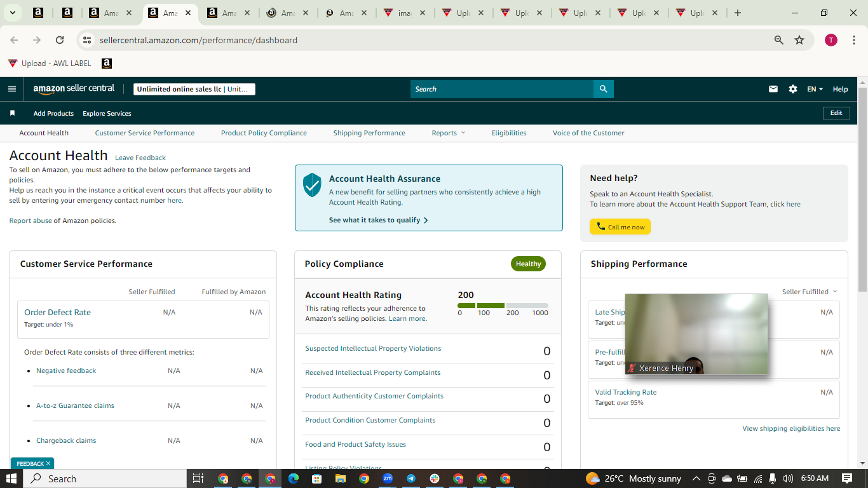Open the Windows Start menu
The image size is (868, 488).
click(11, 478)
